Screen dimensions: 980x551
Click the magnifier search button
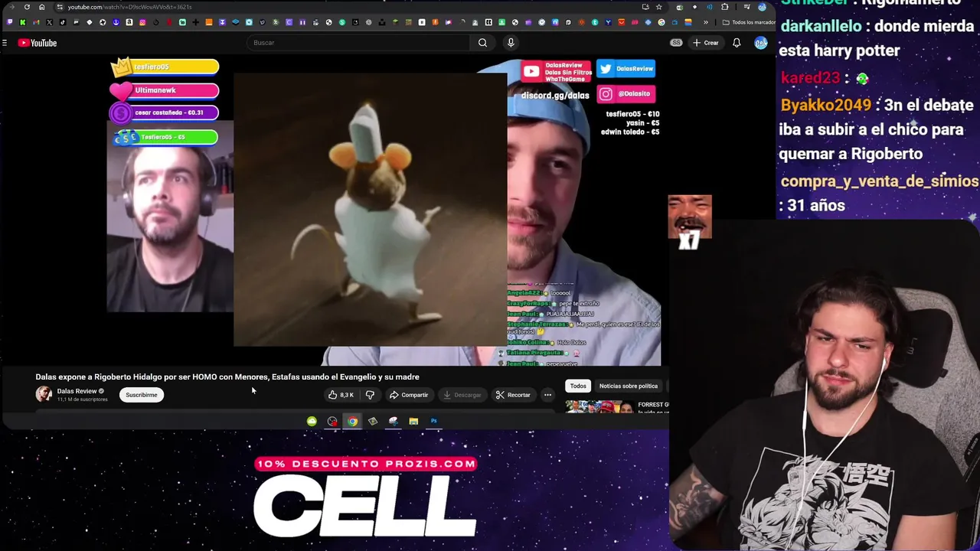coord(482,43)
